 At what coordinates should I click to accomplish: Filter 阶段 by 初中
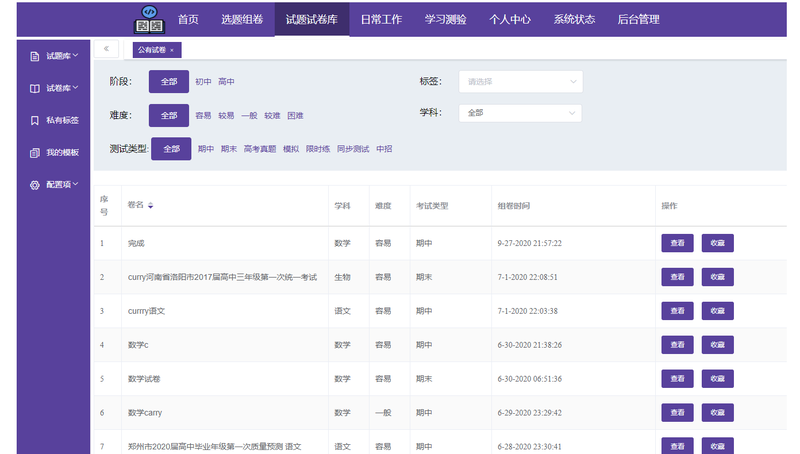tap(203, 82)
